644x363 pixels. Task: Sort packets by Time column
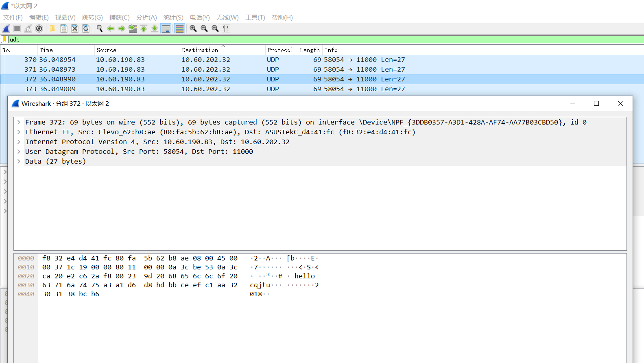pyautogui.click(x=66, y=50)
